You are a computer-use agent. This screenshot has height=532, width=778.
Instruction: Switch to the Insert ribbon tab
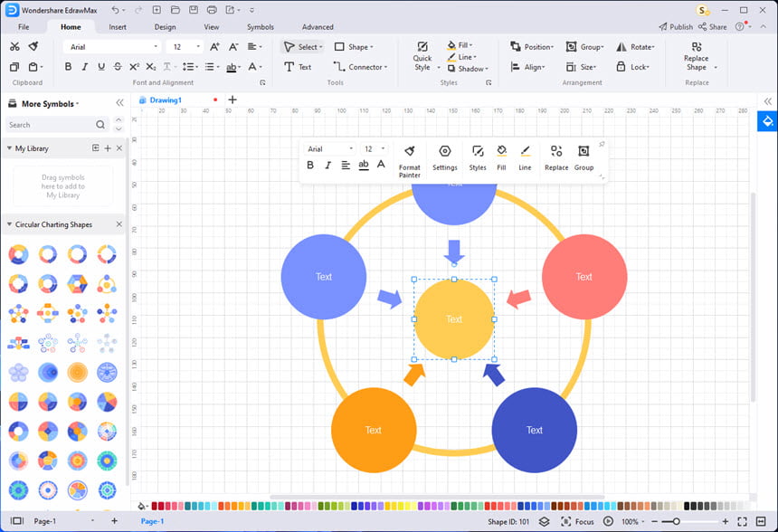pos(118,27)
